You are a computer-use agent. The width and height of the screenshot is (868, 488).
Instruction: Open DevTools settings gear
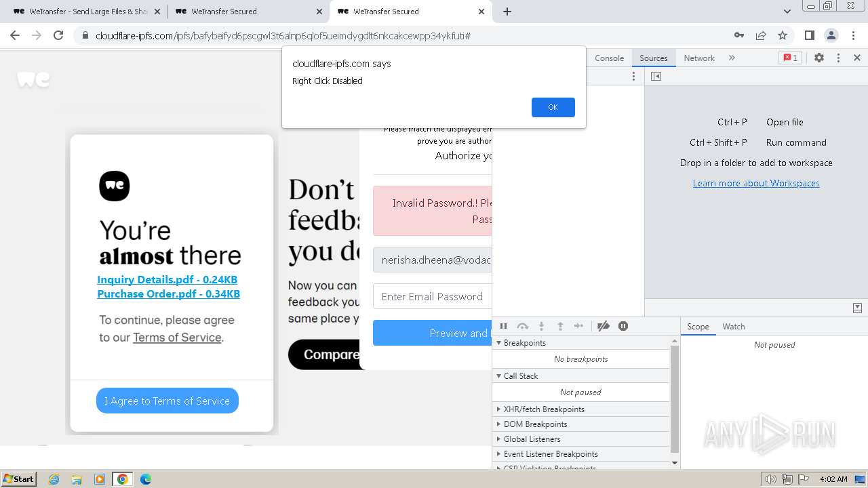click(819, 58)
